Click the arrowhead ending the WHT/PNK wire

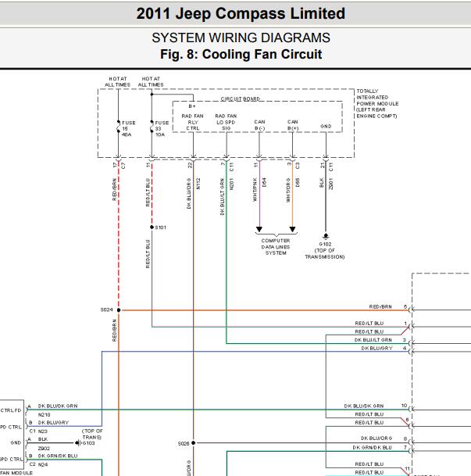tap(259, 229)
